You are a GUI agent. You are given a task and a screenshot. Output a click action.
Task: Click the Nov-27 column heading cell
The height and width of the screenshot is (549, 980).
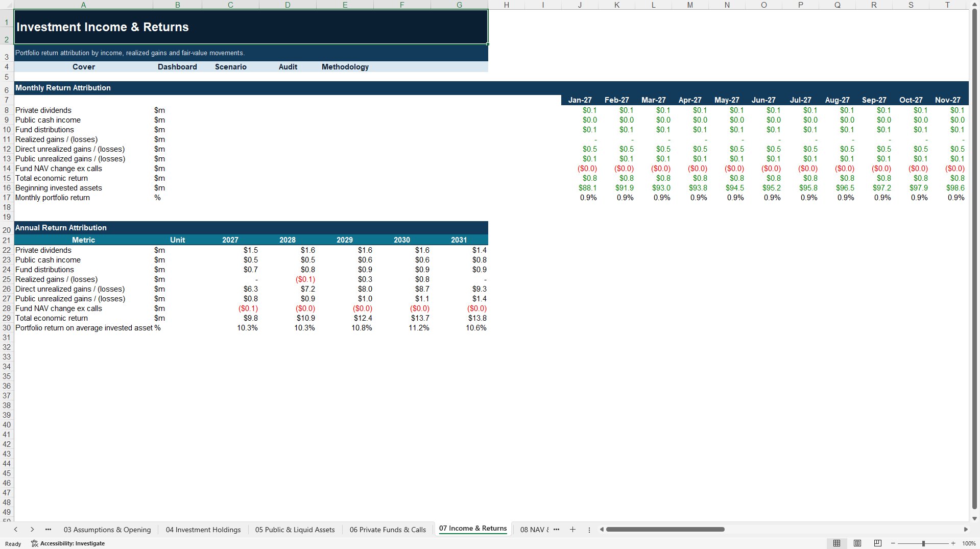(947, 100)
